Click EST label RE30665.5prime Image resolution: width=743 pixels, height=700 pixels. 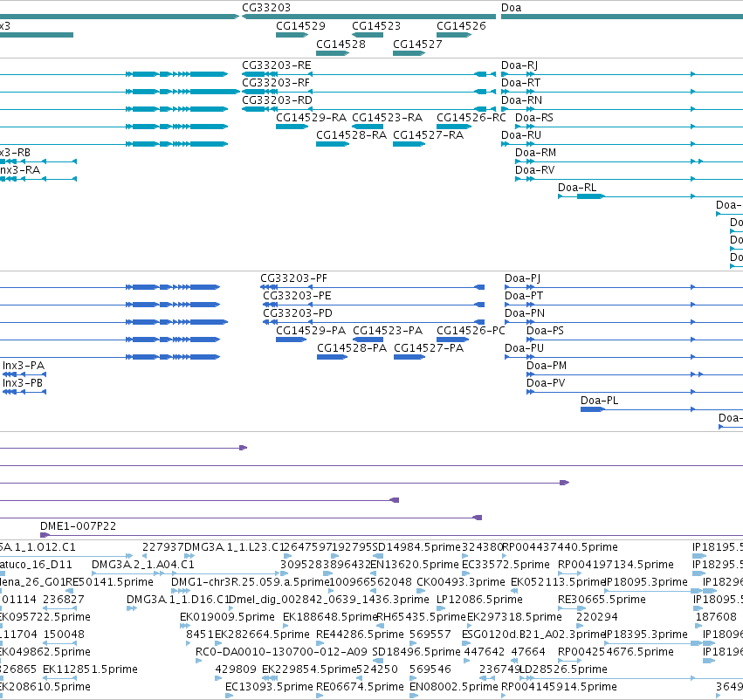point(602,600)
